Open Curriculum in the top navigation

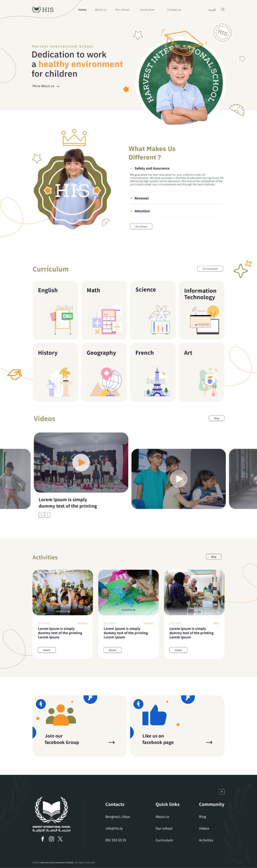coord(147,10)
